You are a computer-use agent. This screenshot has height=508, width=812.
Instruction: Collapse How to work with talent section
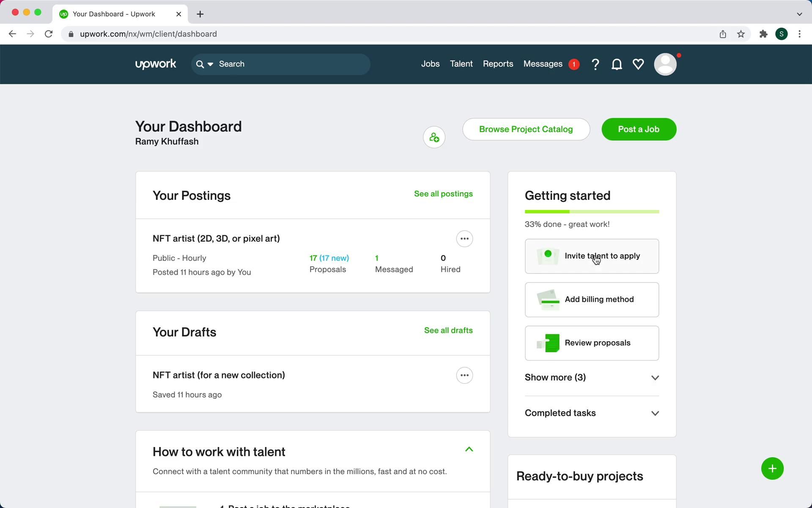coord(469,449)
